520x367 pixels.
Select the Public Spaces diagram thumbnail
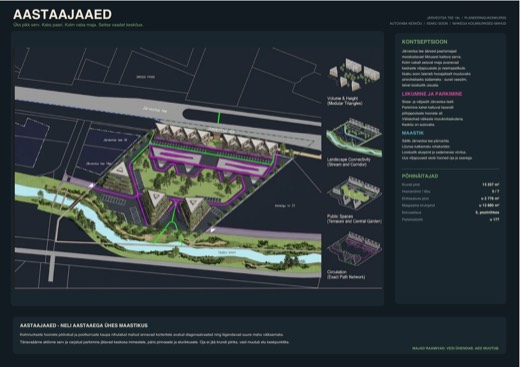pyautogui.click(x=354, y=193)
